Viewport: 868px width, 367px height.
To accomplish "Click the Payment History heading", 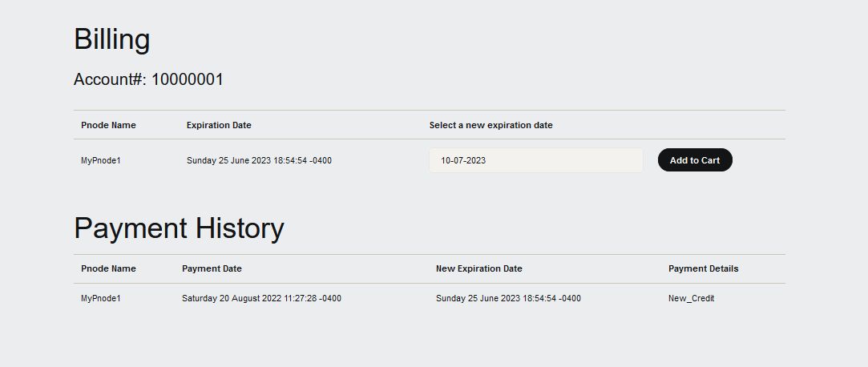I will point(179,228).
